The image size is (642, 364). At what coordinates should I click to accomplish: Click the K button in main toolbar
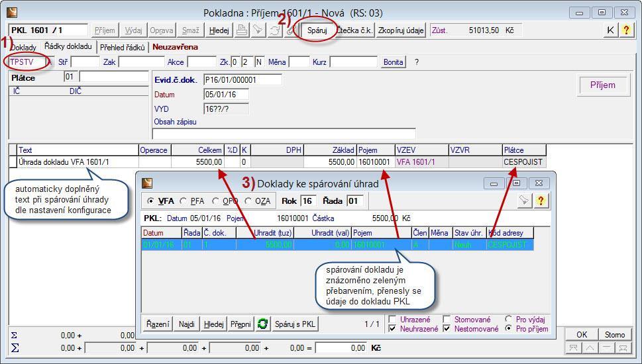pyautogui.click(x=610, y=30)
